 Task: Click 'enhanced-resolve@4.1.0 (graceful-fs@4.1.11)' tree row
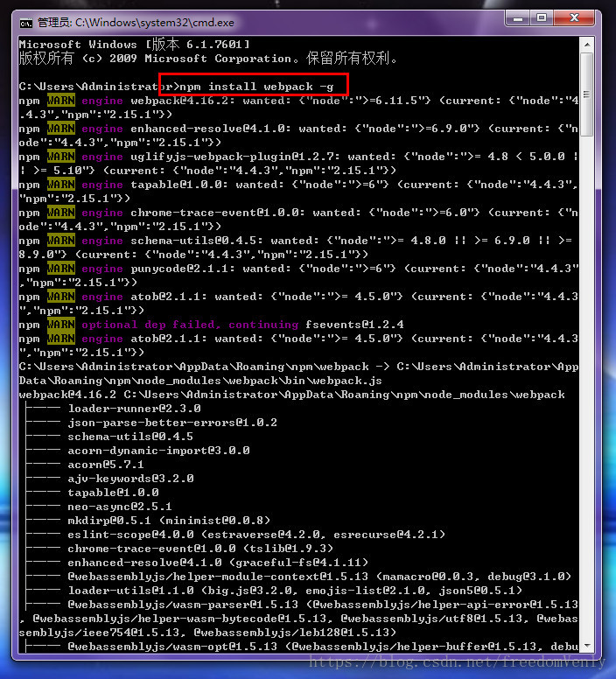tap(197, 562)
